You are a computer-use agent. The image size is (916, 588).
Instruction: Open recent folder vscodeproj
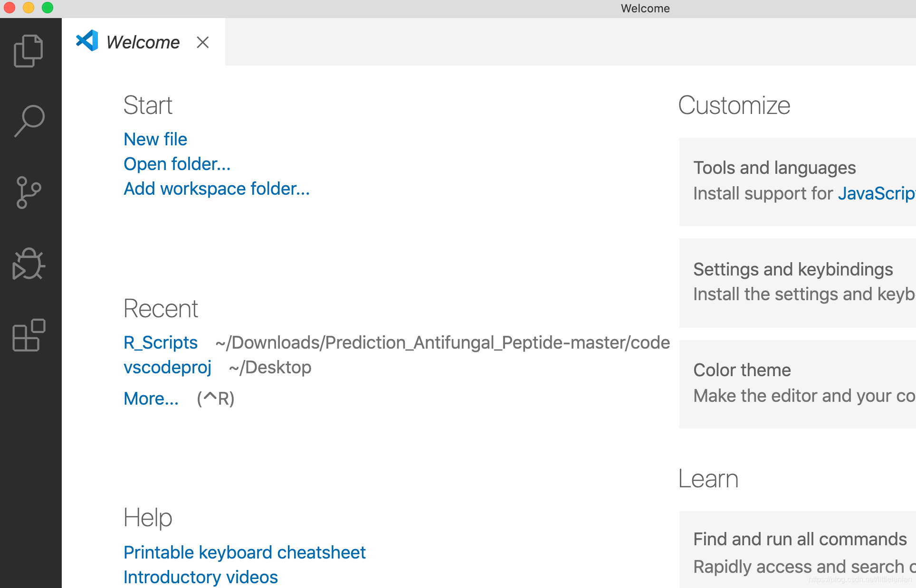(x=167, y=367)
